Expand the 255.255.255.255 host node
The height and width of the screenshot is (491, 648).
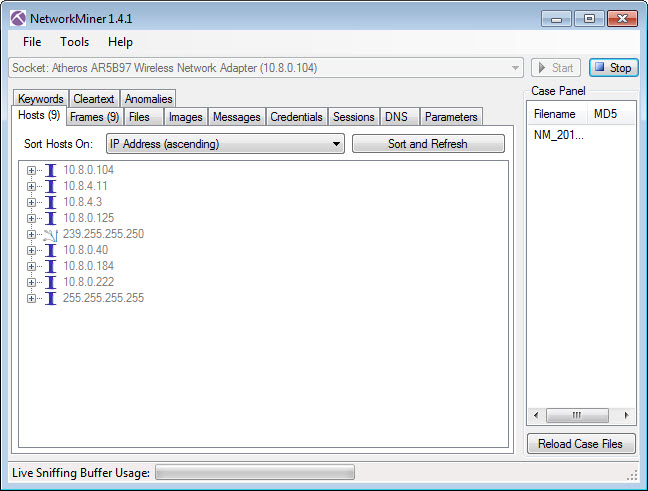click(31, 298)
